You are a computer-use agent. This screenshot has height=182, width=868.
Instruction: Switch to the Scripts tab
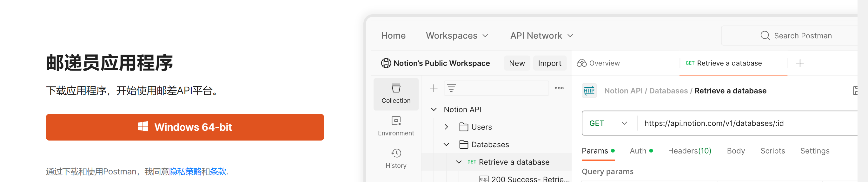tap(772, 151)
